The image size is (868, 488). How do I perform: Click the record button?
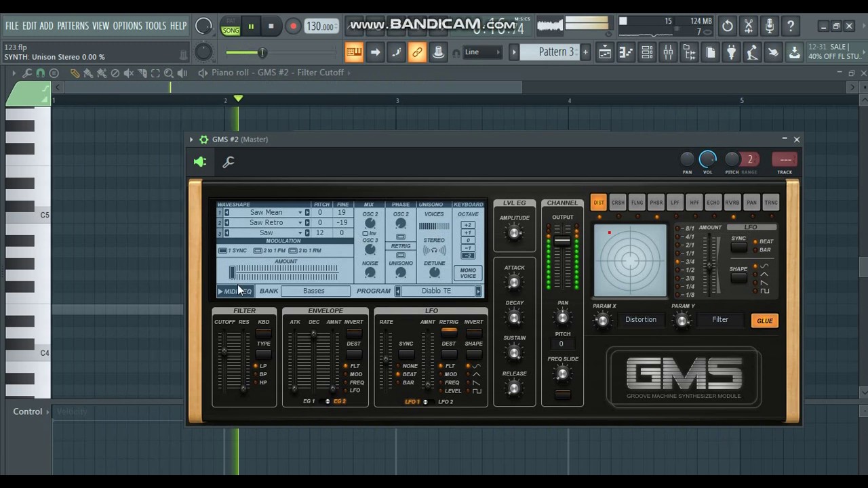(293, 27)
